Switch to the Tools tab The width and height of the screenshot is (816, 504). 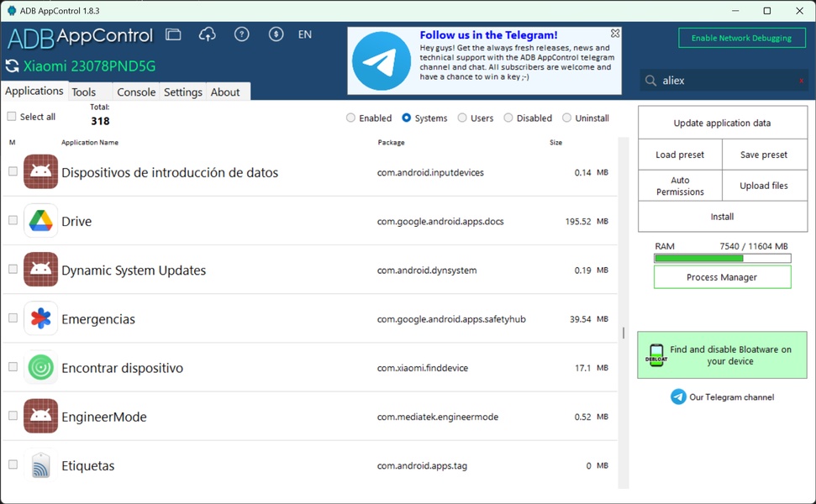83,92
